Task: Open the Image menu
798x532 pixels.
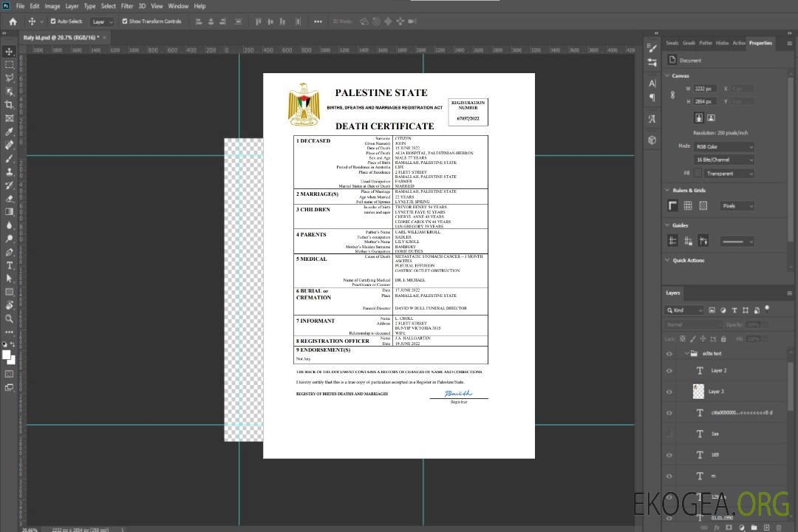Action: [52, 6]
